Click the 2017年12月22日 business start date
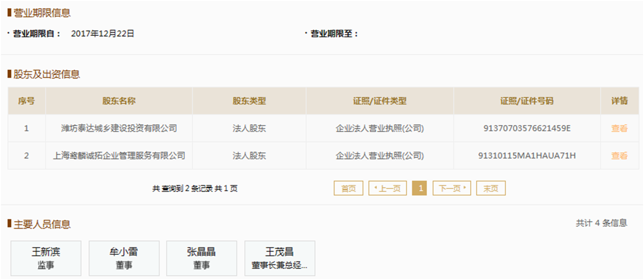 [103, 34]
